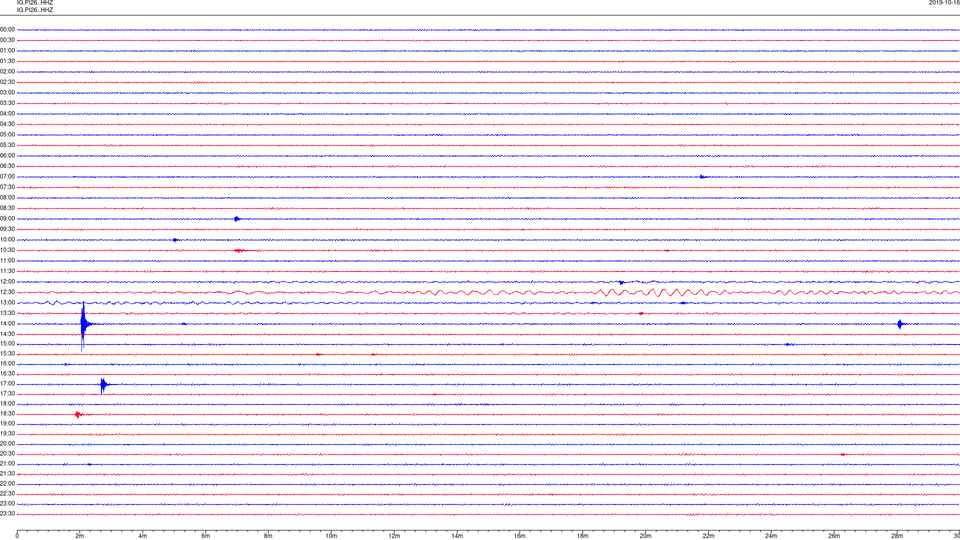Click the blue event blip on the 09:00 trace
The height and width of the screenshot is (540, 960).
point(237,219)
